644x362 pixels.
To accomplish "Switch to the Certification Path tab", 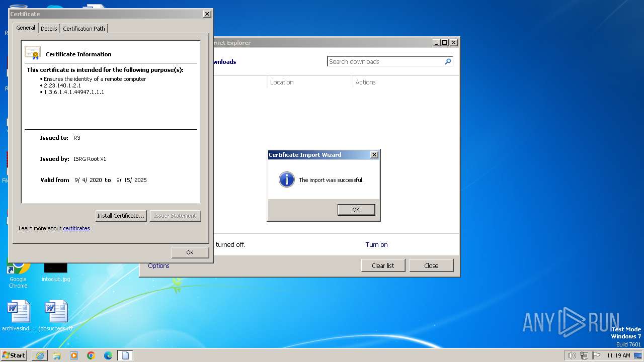I will coord(84,29).
